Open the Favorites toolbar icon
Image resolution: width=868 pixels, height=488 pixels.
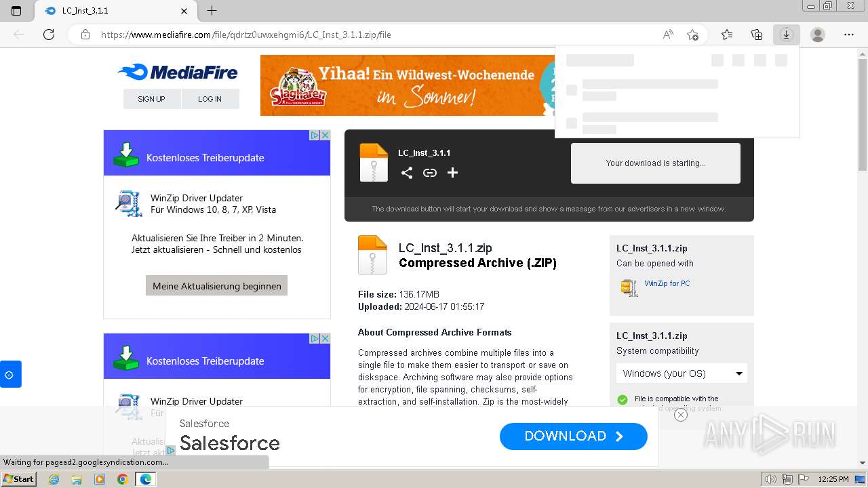click(x=727, y=35)
